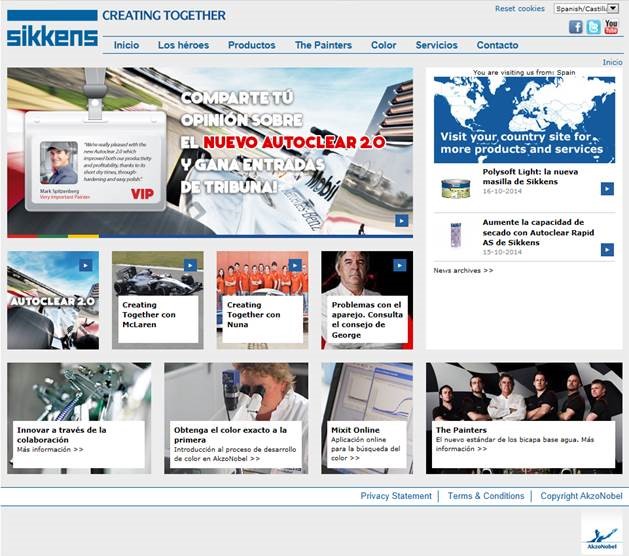The image size is (629, 556).
Task: Open Polysoft Light news headline
Action: coord(530,177)
